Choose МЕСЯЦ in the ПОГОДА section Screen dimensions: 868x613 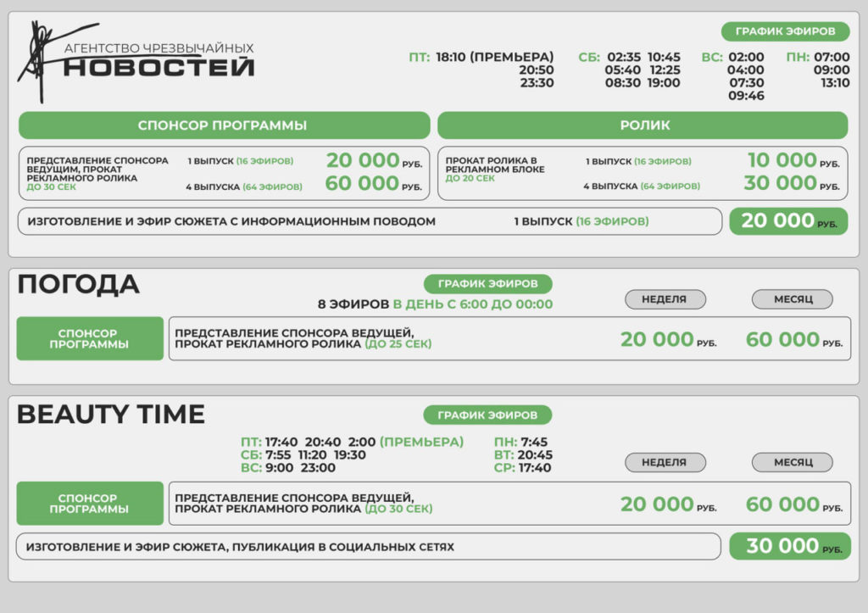[792, 299]
